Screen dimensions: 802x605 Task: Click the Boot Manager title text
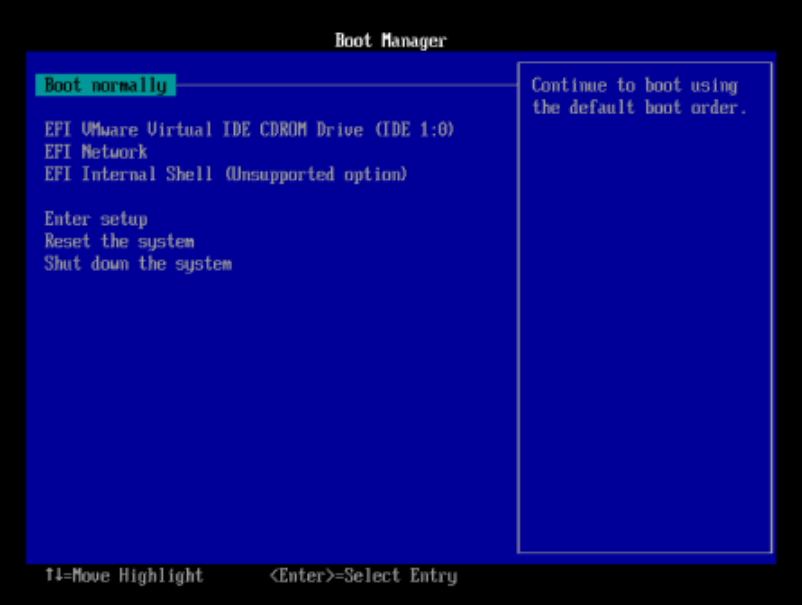point(391,40)
